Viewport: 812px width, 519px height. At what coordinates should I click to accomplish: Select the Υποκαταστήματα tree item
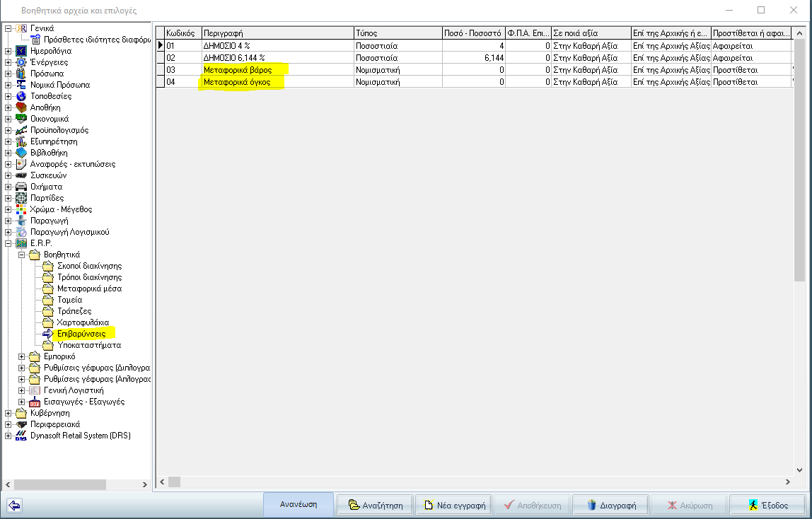click(x=89, y=345)
